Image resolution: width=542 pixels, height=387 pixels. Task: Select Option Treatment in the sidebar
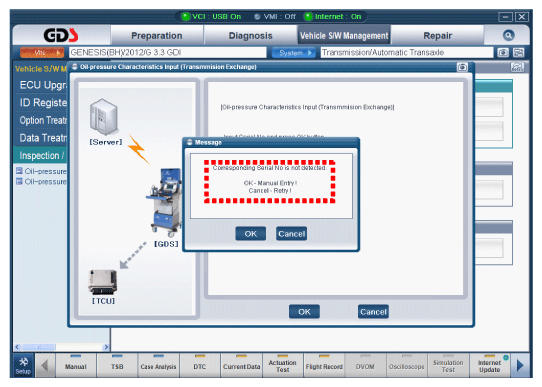pyautogui.click(x=43, y=120)
